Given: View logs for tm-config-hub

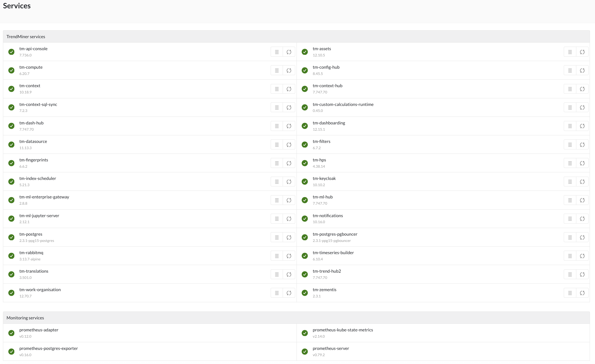Looking at the screenshot, I should pyautogui.click(x=570, y=71).
